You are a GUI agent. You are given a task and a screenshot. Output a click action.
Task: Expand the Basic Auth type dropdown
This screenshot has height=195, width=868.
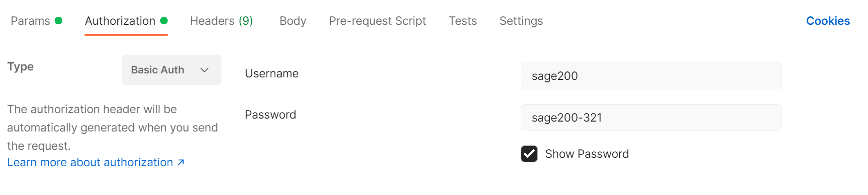click(172, 70)
